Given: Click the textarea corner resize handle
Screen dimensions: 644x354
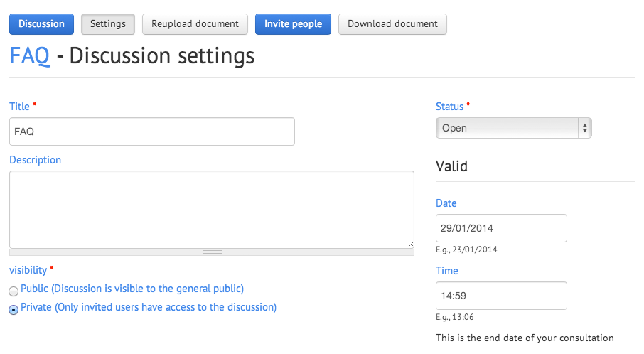Looking at the screenshot, I should click(410, 245).
